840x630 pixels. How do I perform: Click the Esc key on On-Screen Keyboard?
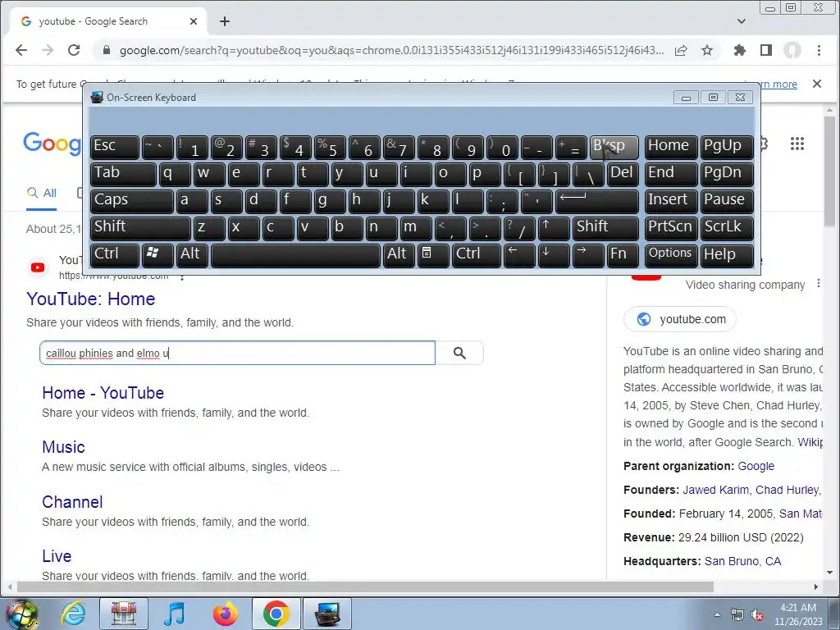point(115,148)
